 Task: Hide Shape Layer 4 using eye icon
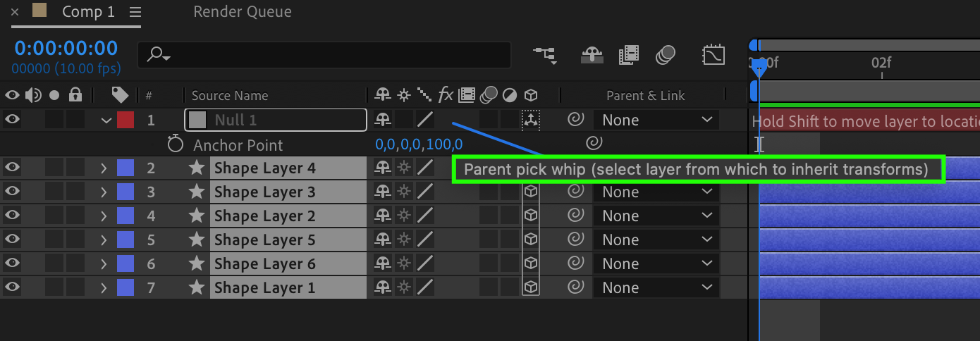tap(13, 168)
